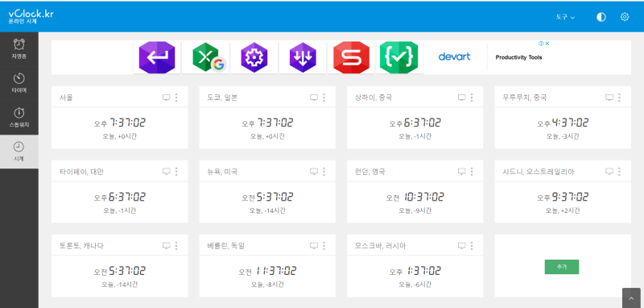
Task: Click 베를린 time 오전 11:37:02
Action: click(x=267, y=271)
